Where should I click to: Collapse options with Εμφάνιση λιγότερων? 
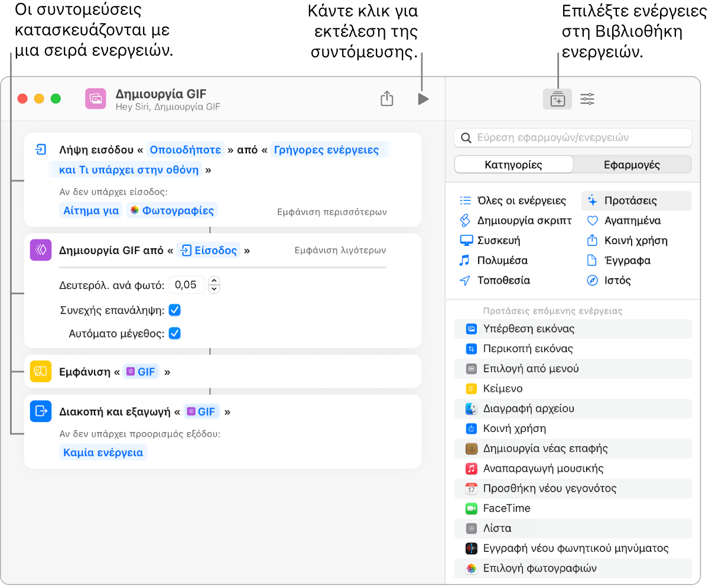click(x=340, y=251)
